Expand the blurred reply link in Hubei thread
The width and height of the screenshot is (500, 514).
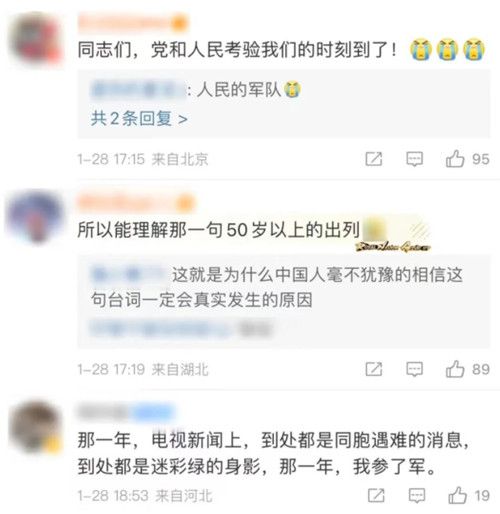coord(182,328)
